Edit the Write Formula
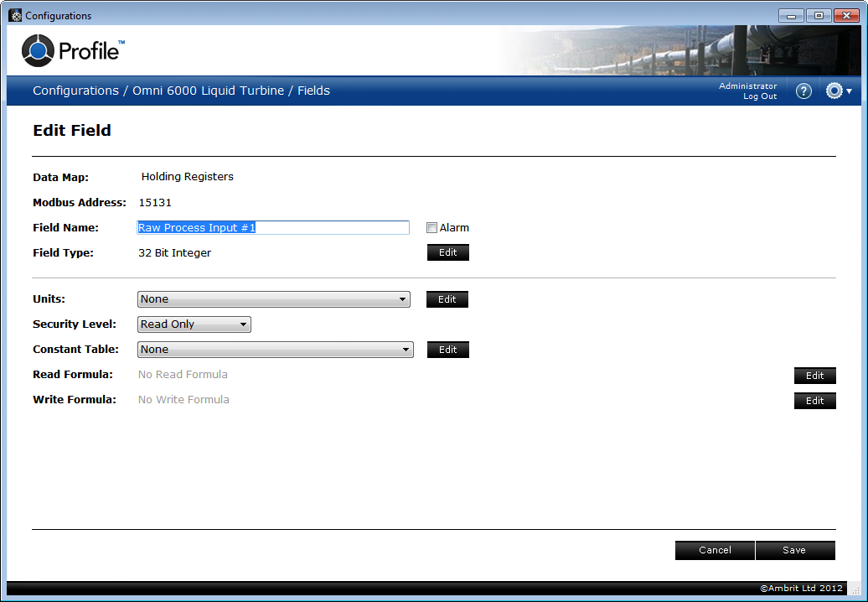Screen dimensions: 868x602 pyautogui.click(x=815, y=401)
